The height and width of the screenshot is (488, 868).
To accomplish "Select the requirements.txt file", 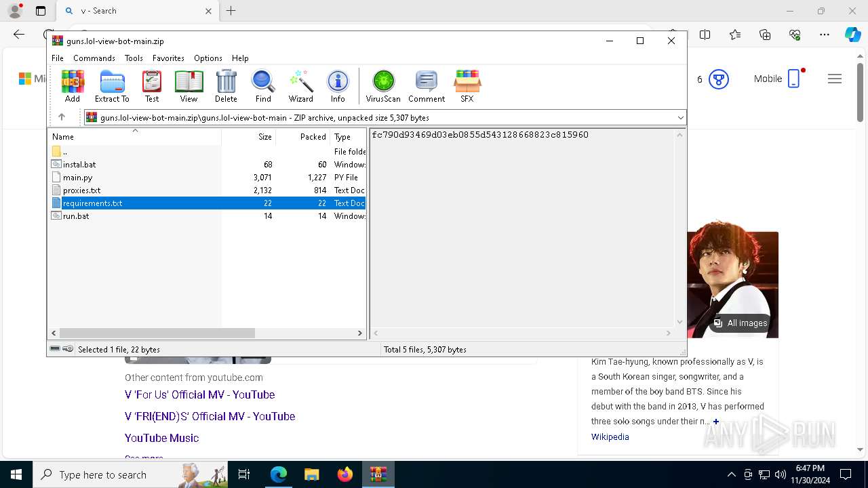I will pos(92,203).
